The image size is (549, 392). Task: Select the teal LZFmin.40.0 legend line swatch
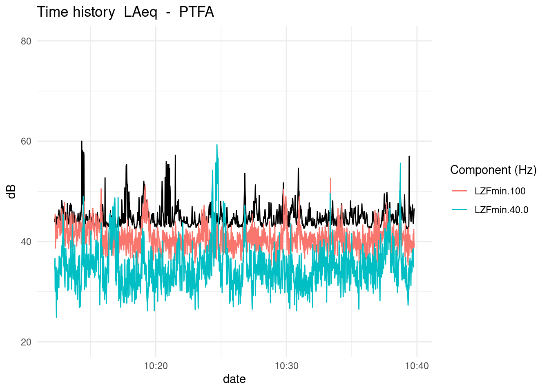pos(459,210)
